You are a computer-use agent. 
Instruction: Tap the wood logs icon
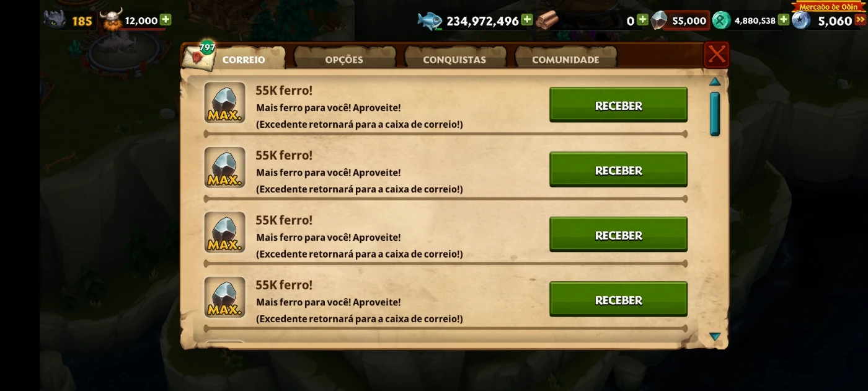tap(547, 20)
